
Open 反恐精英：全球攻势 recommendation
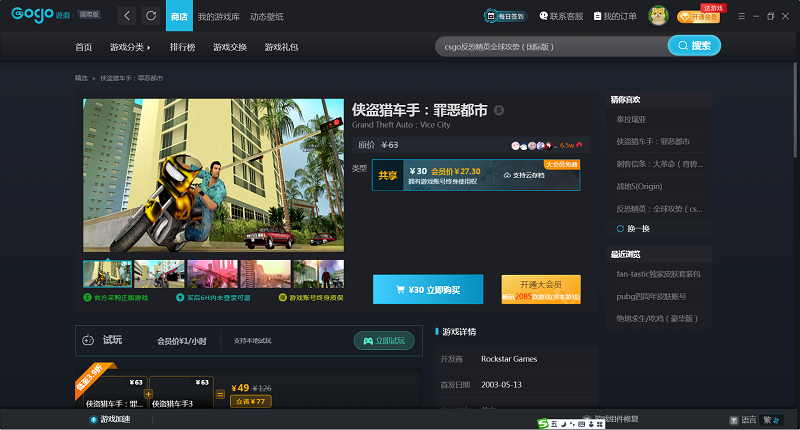(659, 209)
